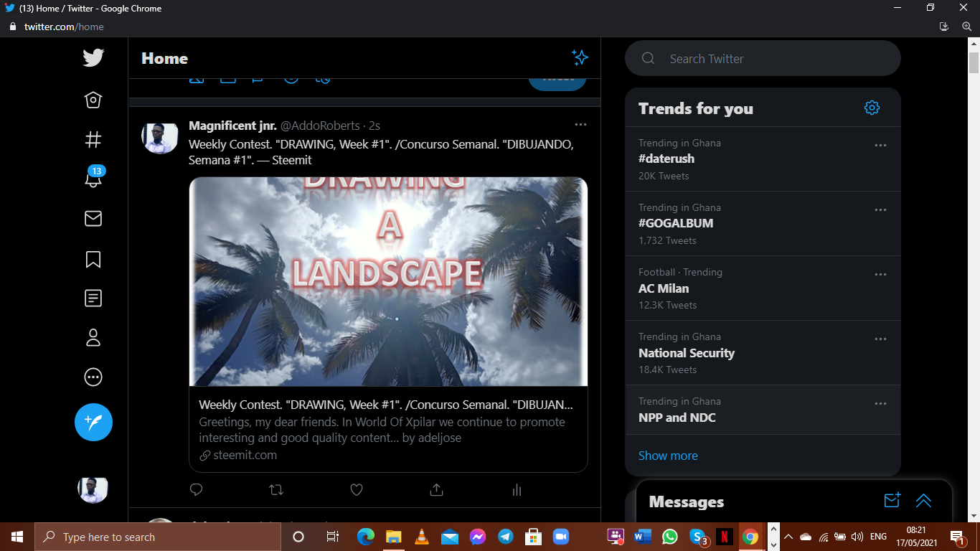Open the Lists icon
This screenshot has width=980, height=551.
tap(93, 298)
